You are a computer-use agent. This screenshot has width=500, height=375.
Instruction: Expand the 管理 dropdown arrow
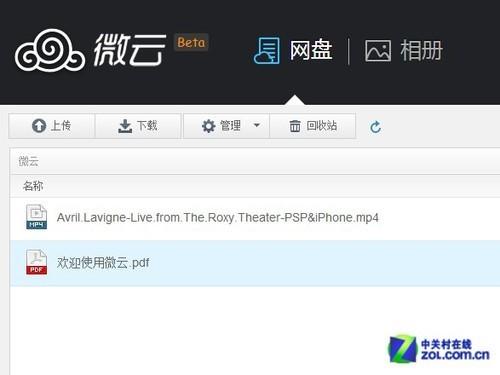point(257,125)
